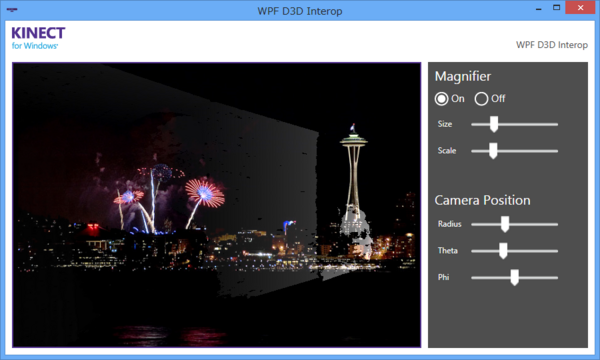
Task: Click the Size label
Action: click(445, 124)
